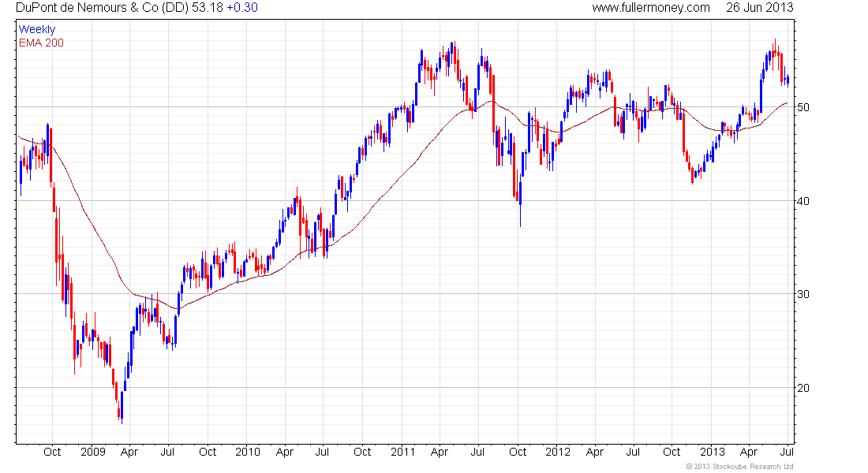Click the 'Oct' label before 2012
This screenshot has height=473, width=868.
click(x=518, y=452)
